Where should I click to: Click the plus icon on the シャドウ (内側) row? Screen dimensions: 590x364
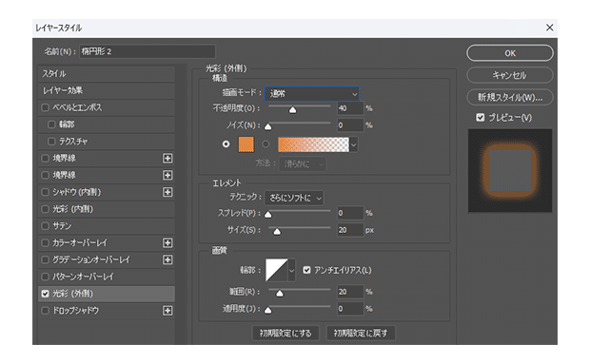pyautogui.click(x=167, y=192)
